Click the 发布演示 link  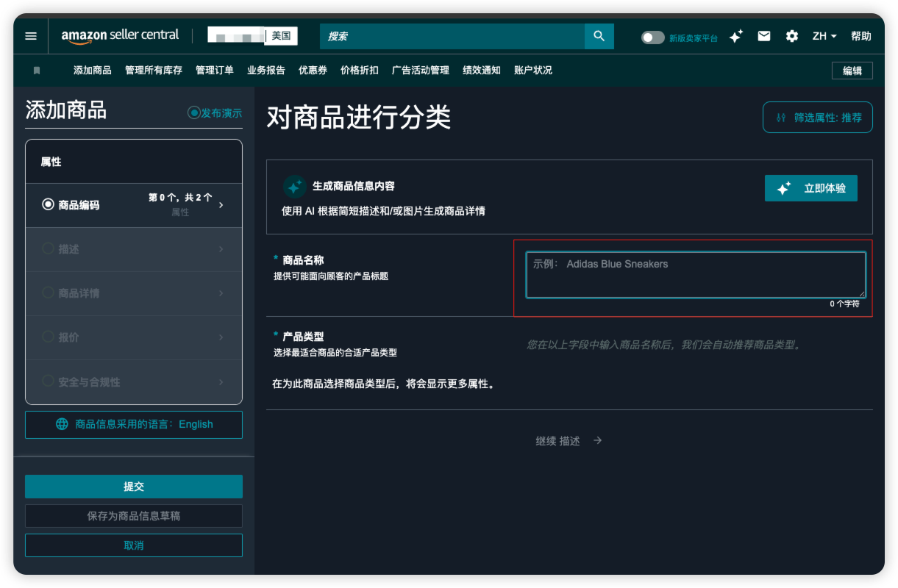[221, 113]
